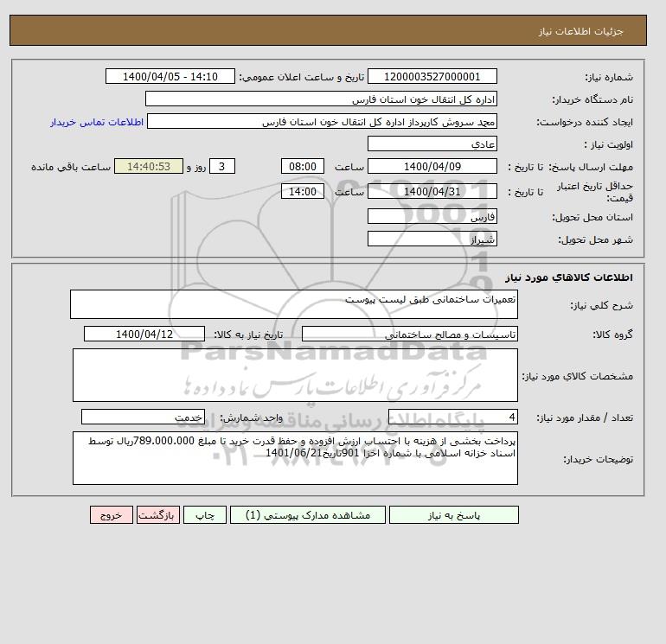666x644 pixels.
Task: Click delivery city field شیراز
Action: (432, 239)
